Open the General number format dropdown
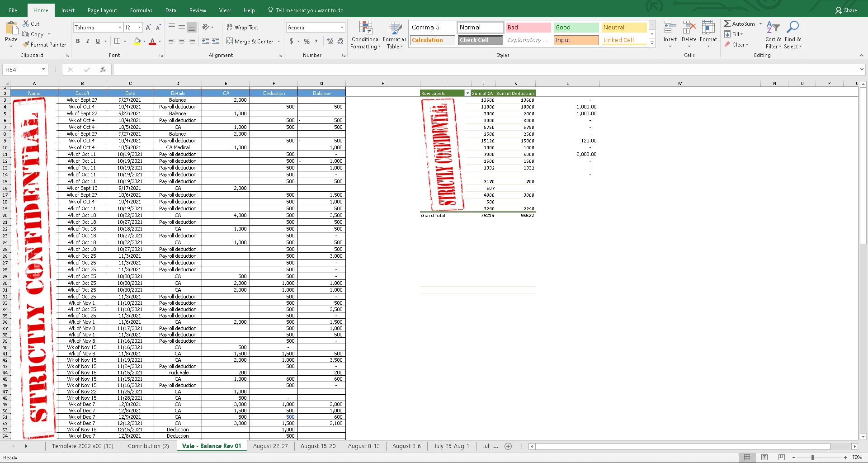Viewport: 868px width, 463px height. click(x=342, y=28)
